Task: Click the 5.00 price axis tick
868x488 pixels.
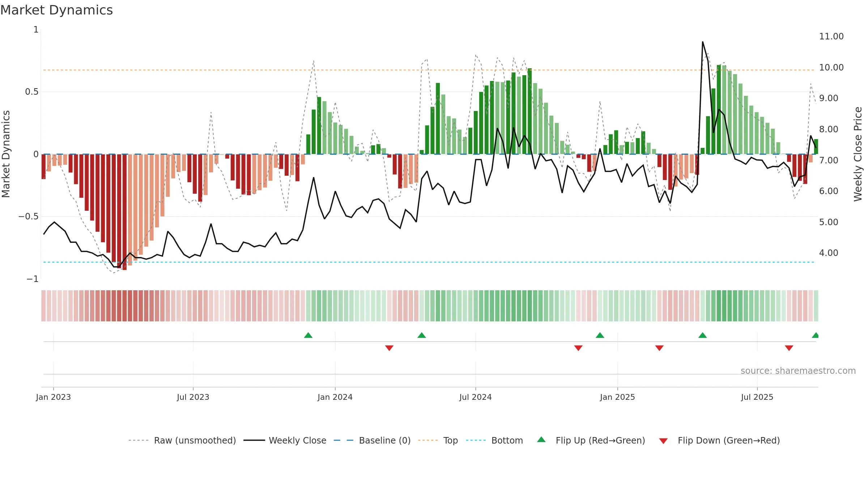Action: (829, 222)
